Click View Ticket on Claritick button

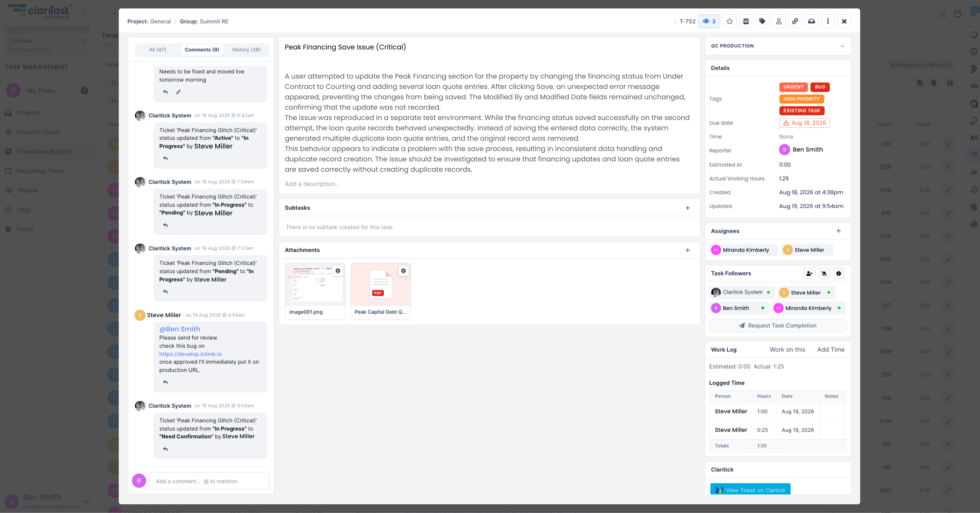750,490
